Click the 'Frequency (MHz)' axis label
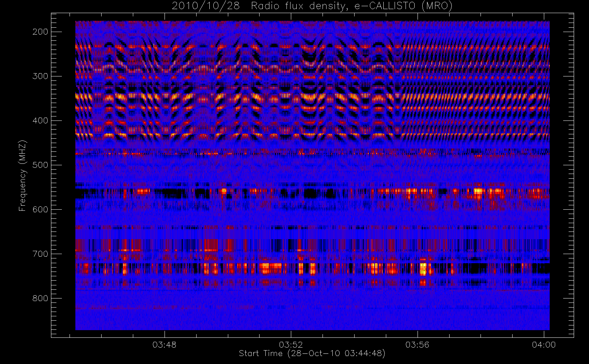The height and width of the screenshot is (364, 589). pyautogui.click(x=23, y=175)
